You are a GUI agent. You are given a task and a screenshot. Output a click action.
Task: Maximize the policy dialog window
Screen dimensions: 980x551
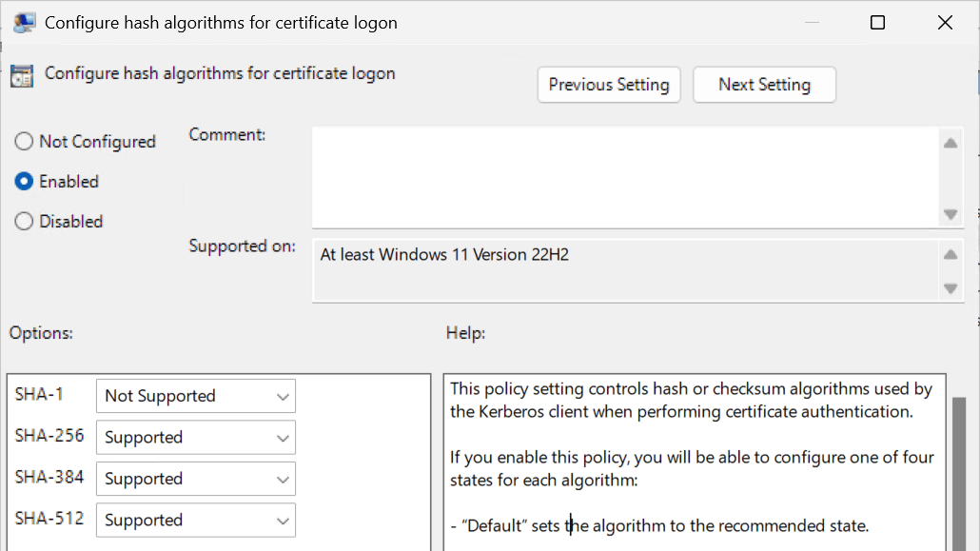(877, 23)
